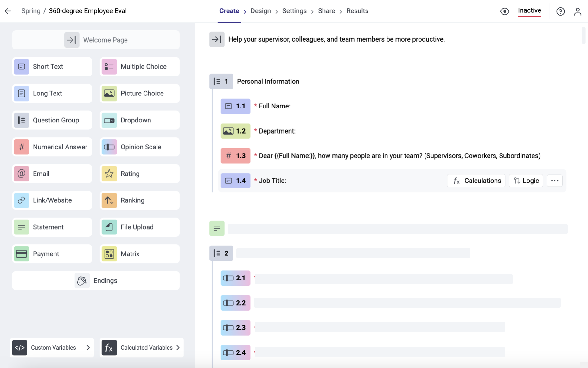The height and width of the screenshot is (368, 588).
Task: Open more options for Job Title question
Action: click(554, 181)
